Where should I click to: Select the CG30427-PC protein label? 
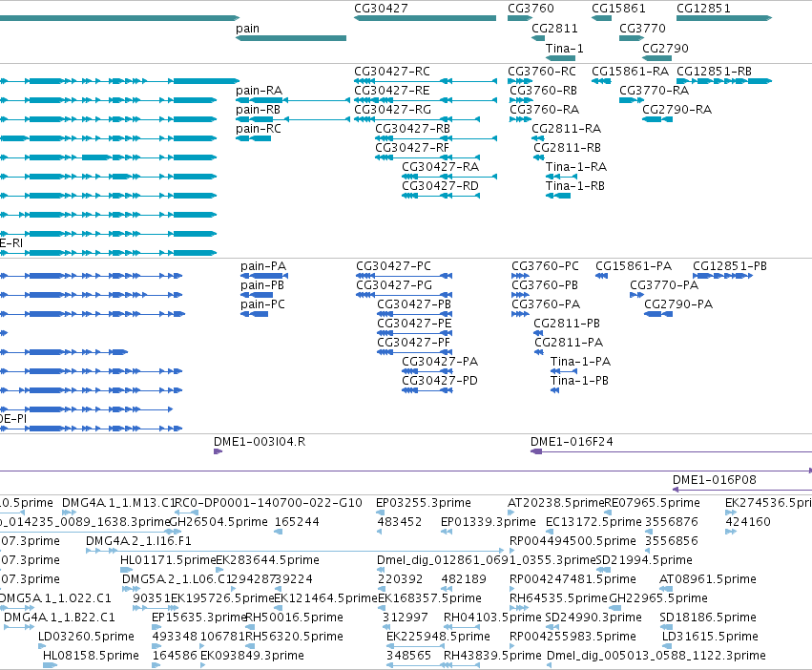[x=393, y=266]
